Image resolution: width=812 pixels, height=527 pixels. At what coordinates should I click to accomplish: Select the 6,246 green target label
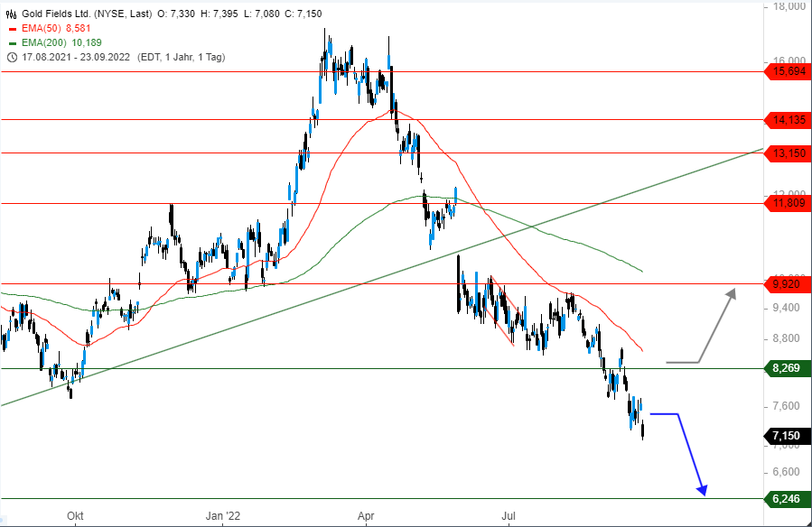click(787, 498)
